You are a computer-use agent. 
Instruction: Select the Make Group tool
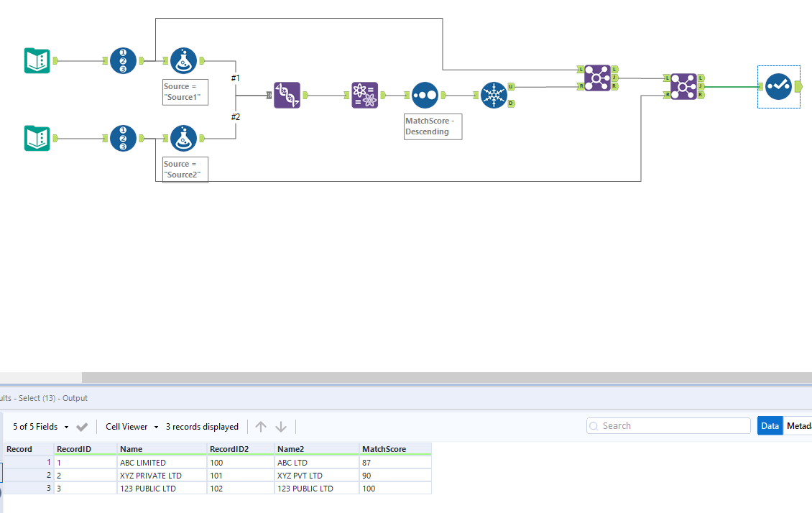coord(364,95)
